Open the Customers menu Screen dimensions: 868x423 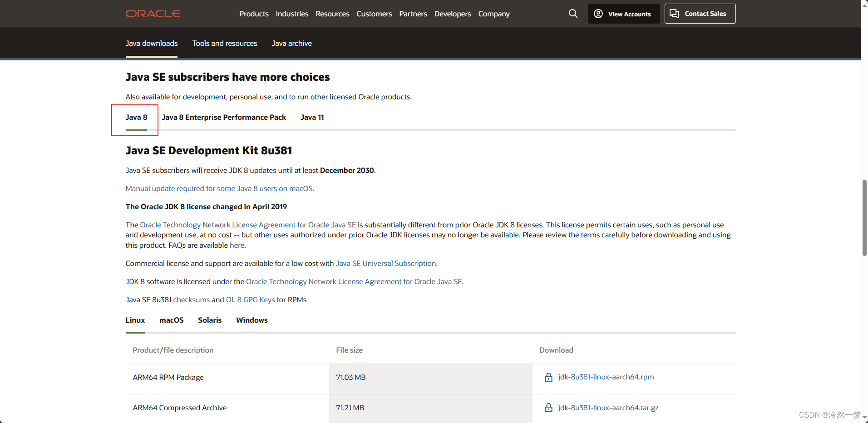click(374, 14)
